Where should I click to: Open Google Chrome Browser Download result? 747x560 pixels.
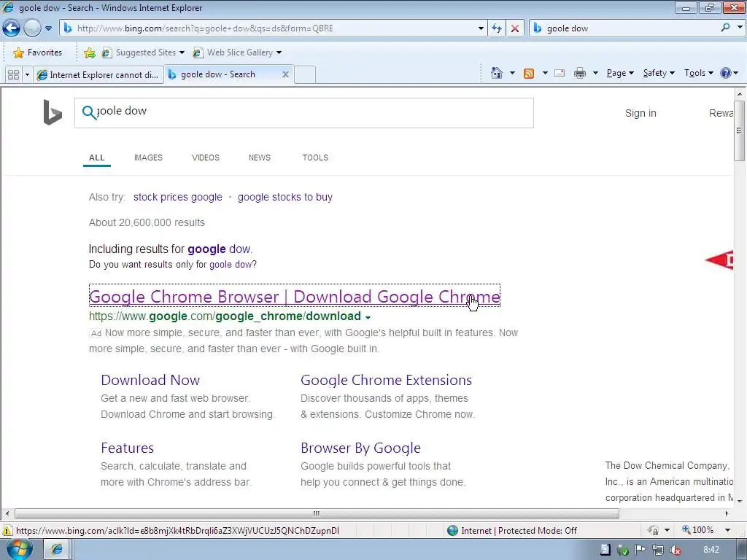click(295, 296)
